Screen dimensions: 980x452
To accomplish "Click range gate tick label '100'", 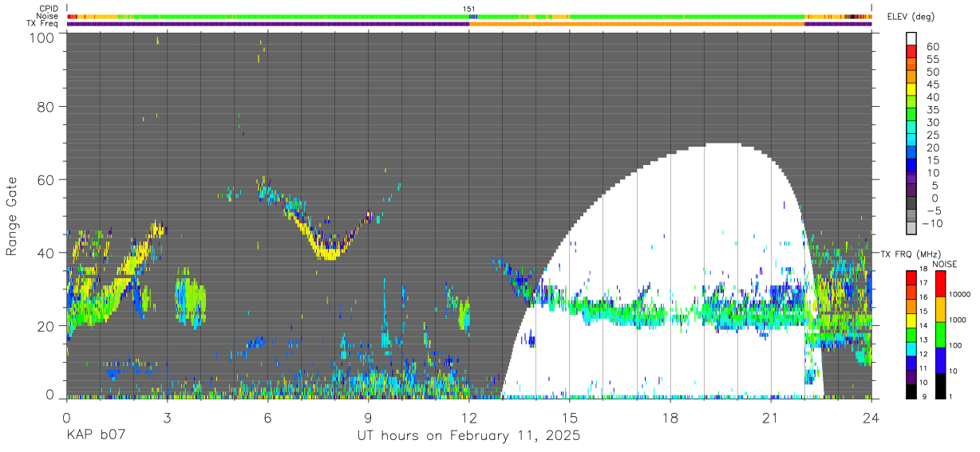I will pos(43,37).
